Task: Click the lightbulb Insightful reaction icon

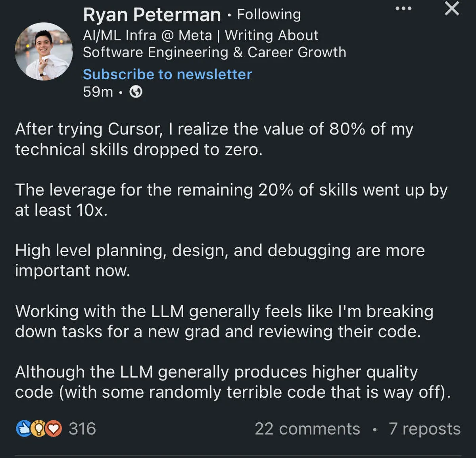Action: coord(38,429)
